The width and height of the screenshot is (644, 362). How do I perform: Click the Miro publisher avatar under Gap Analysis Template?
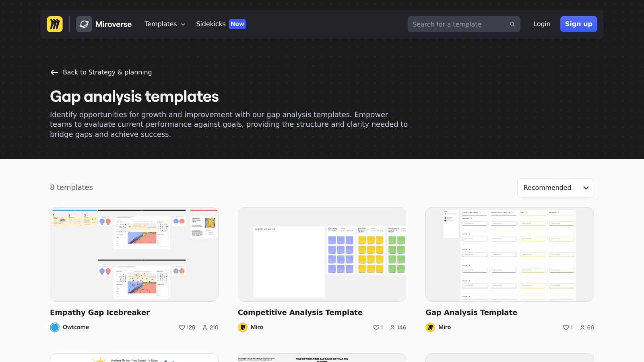point(431,327)
